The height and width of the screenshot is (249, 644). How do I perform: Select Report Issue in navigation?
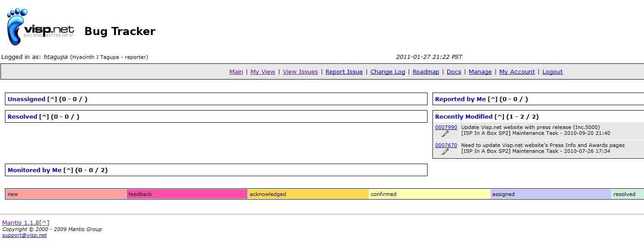pos(344,71)
